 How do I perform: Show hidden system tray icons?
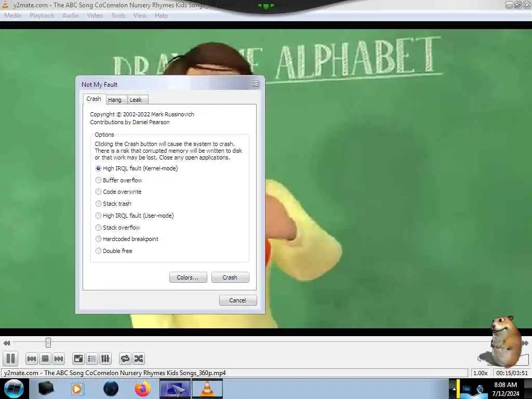pos(454,389)
